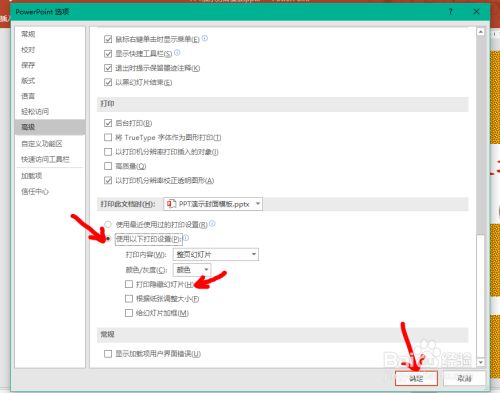This screenshot has height=393, width=500.
Task: Enable 将 TrueType 字体作为图形打印
Action: point(108,137)
